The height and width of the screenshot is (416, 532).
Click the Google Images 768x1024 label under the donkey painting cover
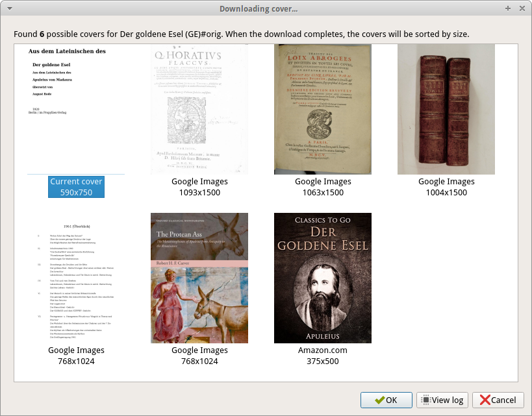pyautogui.click(x=199, y=356)
